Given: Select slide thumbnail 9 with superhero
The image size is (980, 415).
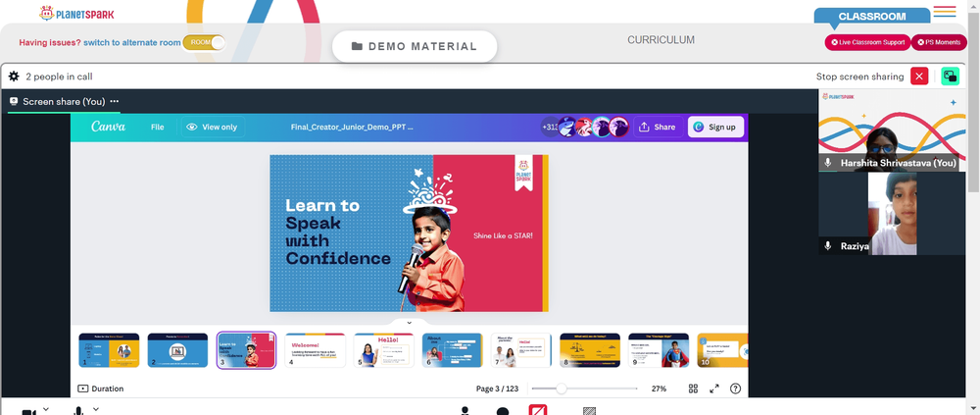Looking at the screenshot, I should [x=659, y=350].
